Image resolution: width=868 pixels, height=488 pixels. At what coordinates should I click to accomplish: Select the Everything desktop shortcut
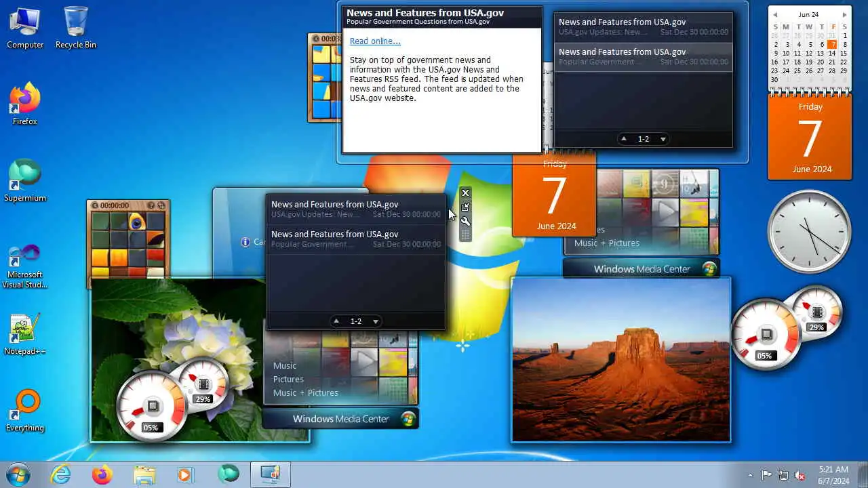tap(25, 411)
